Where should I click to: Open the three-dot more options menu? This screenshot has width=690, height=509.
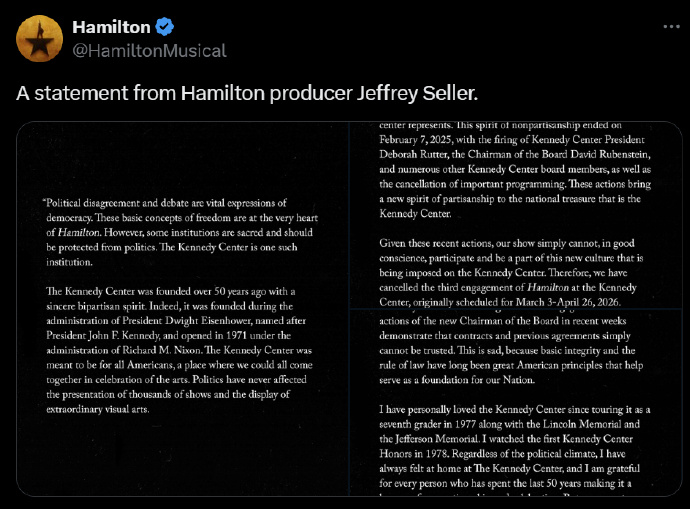pos(671,27)
